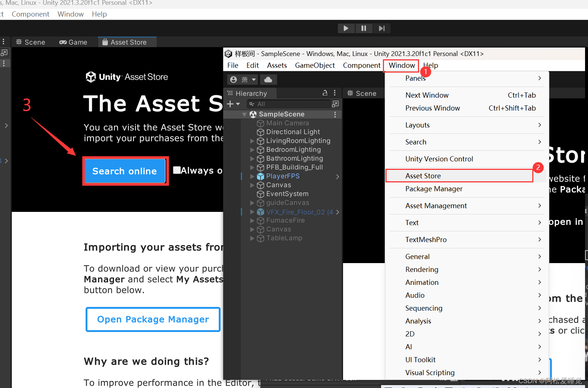
Task: Open the Help menu in inner window
Action: 430,65
